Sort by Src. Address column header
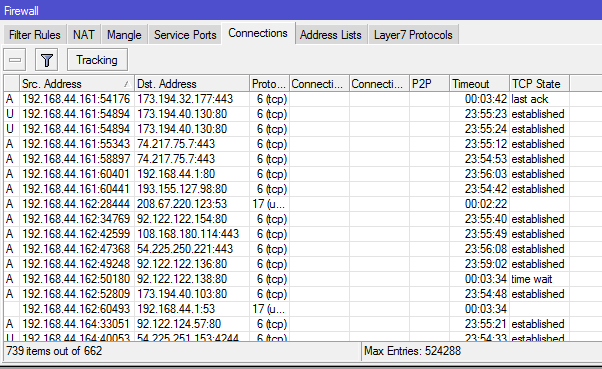Viewport: 602px width, 369px height. (76, 84)
